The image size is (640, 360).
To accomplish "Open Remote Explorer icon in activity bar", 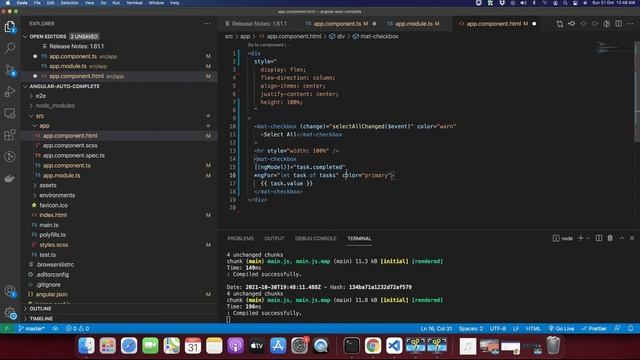I will 10,113.
